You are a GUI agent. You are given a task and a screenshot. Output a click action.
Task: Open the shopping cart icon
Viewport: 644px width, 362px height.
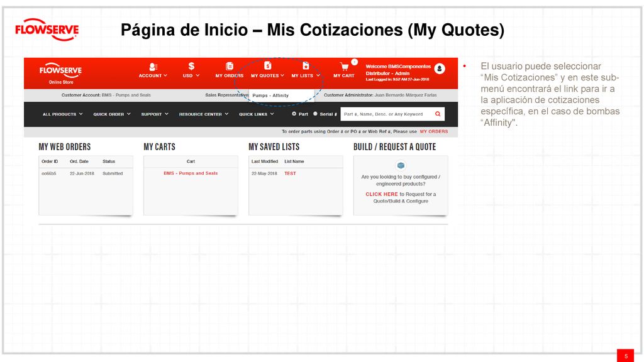344,67
